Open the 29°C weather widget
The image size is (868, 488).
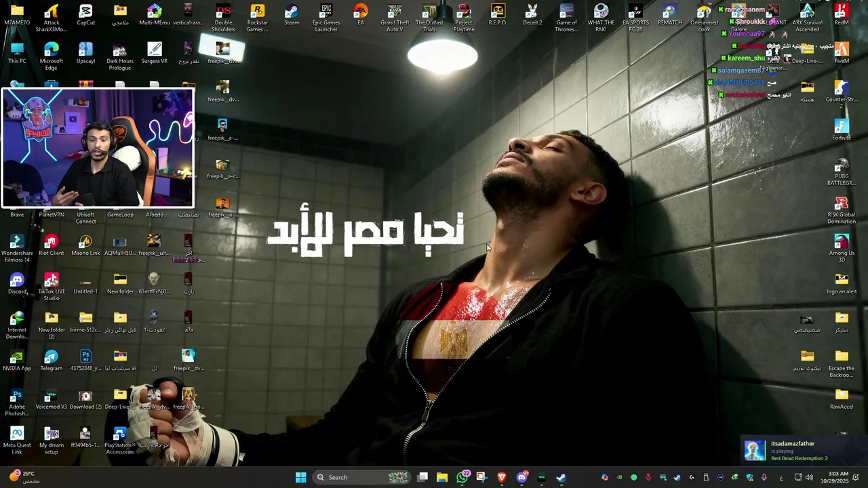click(x=24, y=477)
